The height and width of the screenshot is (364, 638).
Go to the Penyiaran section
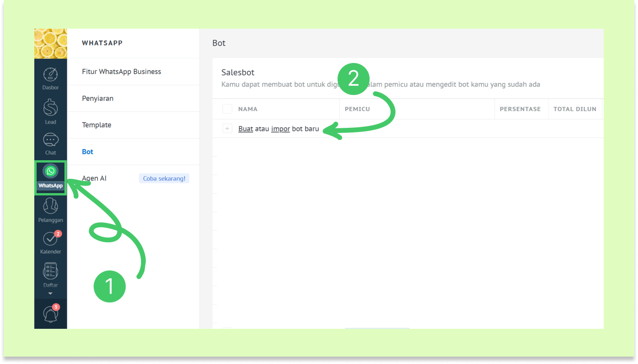pos(98,99)
